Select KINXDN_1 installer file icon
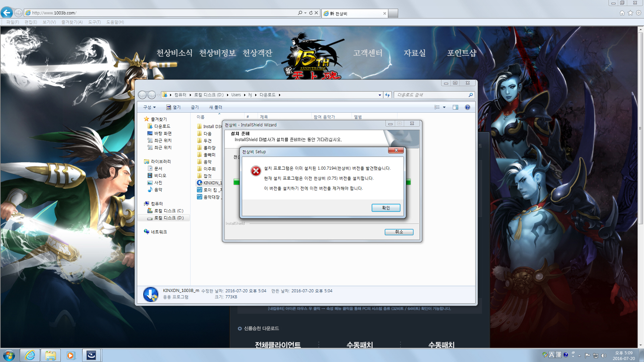The image size is (644, 362). pos(200,183)
